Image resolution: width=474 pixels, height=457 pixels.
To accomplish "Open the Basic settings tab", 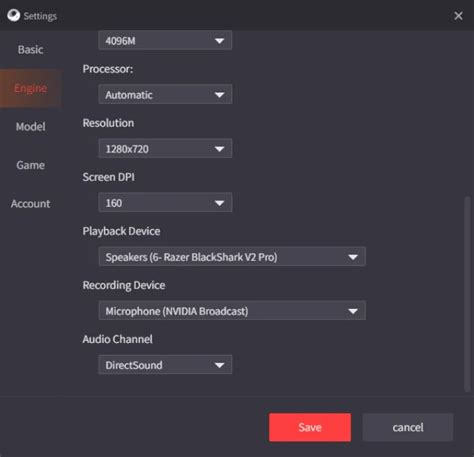I will tap(30, 50).
